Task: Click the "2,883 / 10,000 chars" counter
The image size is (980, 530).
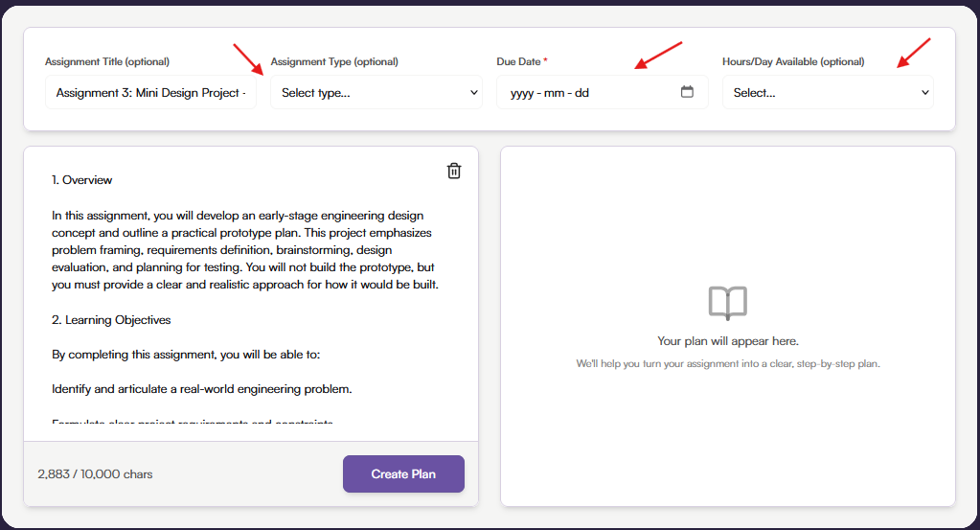Action: (x=95, y=474)
